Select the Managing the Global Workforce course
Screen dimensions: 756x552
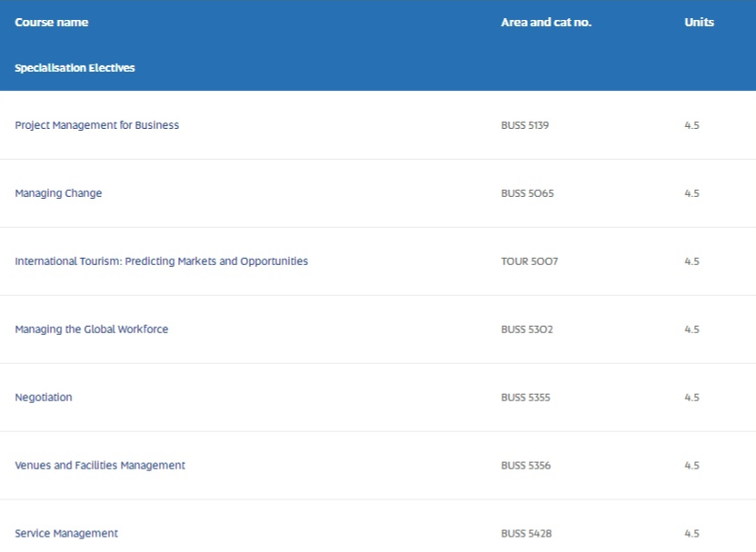(92, 330)
